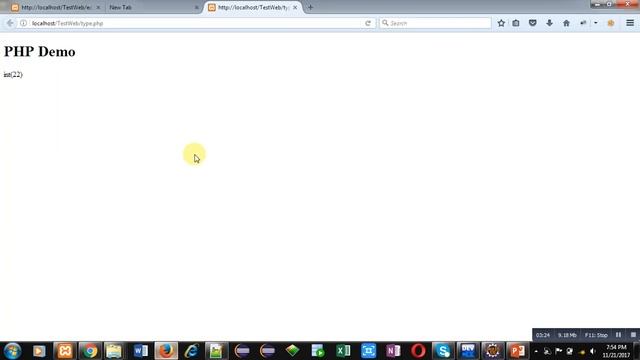Open the downloads arrow icon
This screenshot has height=360, width=640.
tap(549, 23)
